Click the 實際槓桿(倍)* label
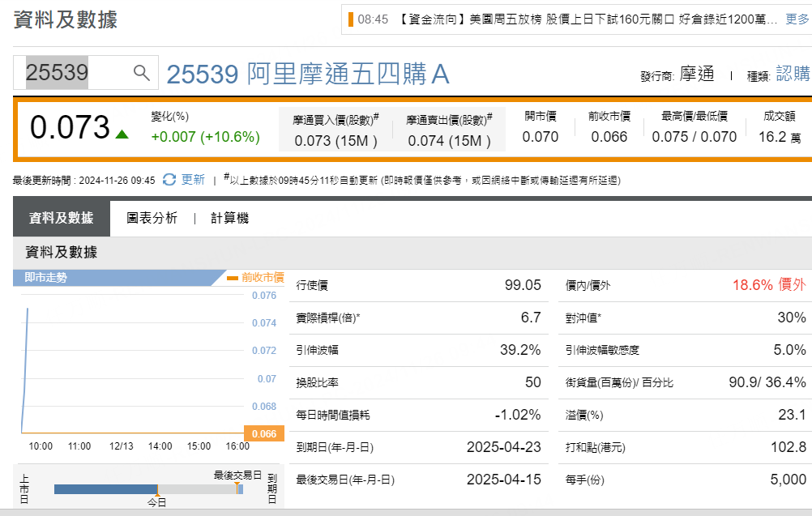 tap(328, 318)
